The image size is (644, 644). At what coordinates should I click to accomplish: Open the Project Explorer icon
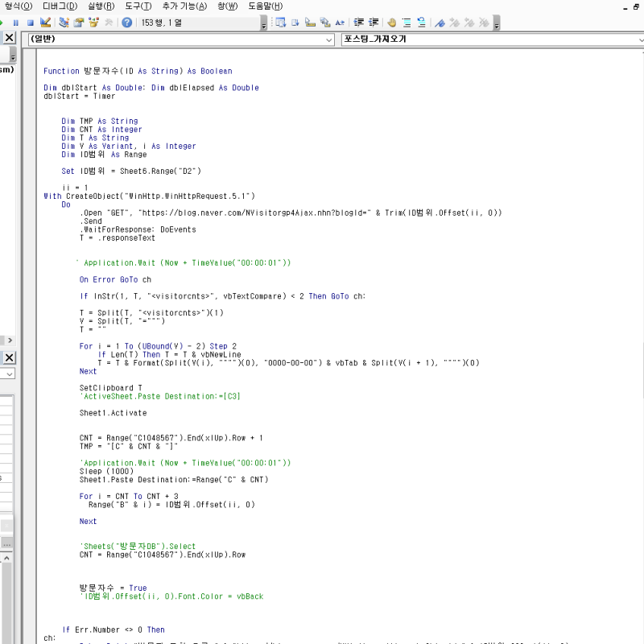65,23
